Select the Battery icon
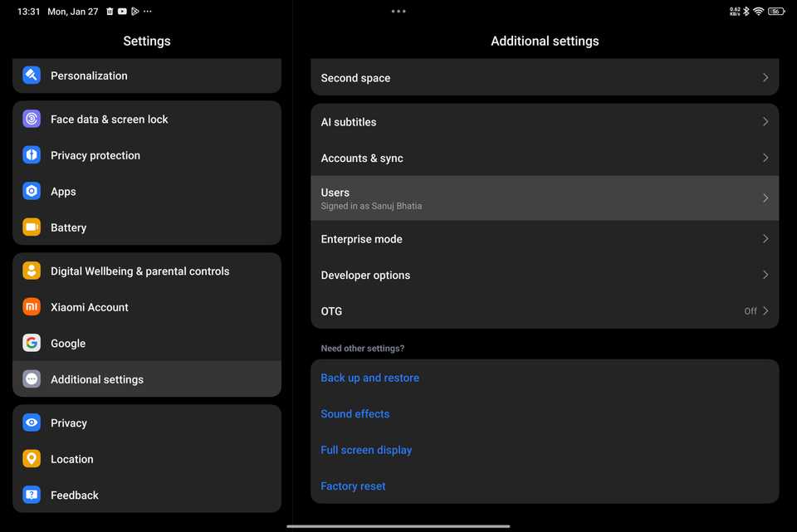This screenshot has height=532, width=797. 31,227
